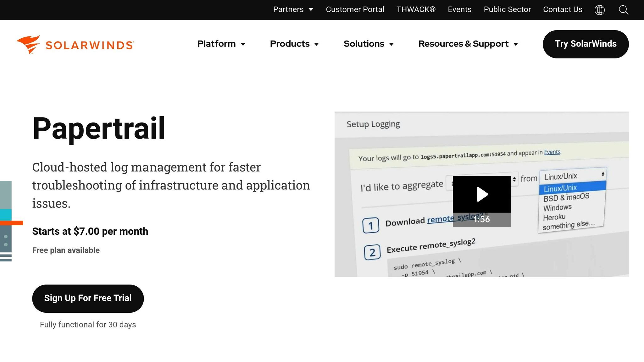Expand the Platform navigation menu

point(216,44)
